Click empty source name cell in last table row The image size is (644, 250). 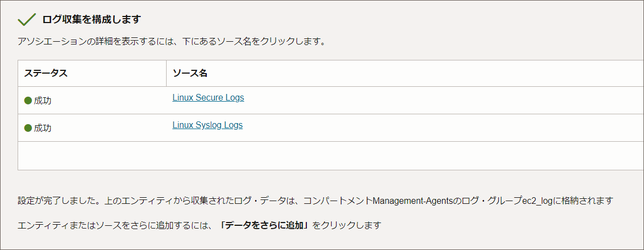pyautogui.click(x=404, y=155)
